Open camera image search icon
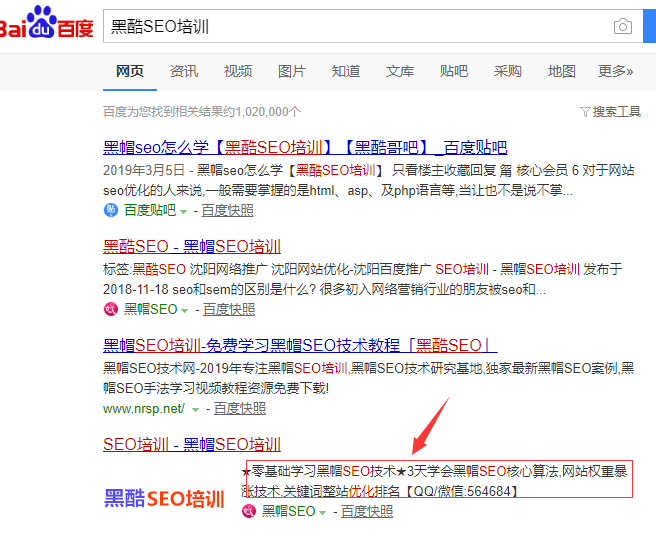656x533 pixels. (x=623, y=26)
